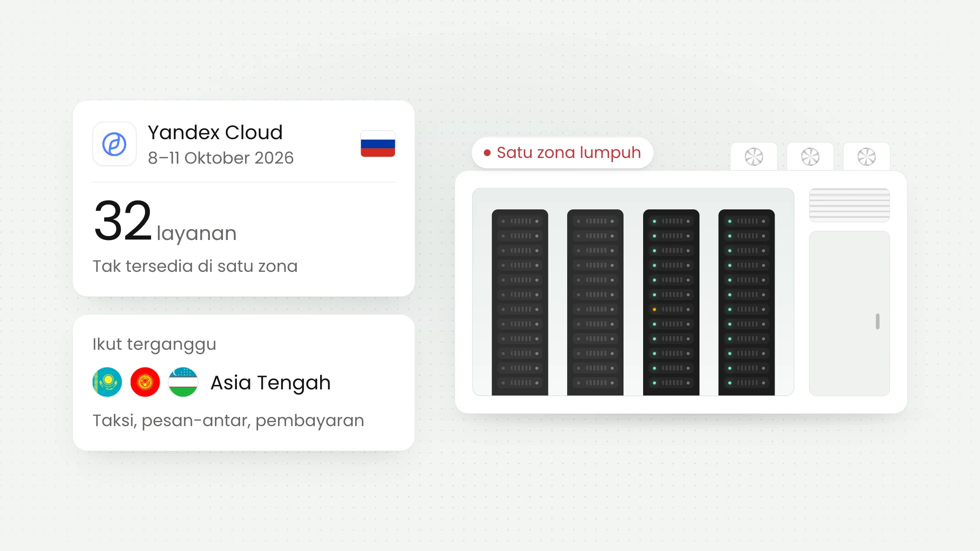Click the server rack with orange light
This screenshot has height=551, width=980.
(671, 302)
